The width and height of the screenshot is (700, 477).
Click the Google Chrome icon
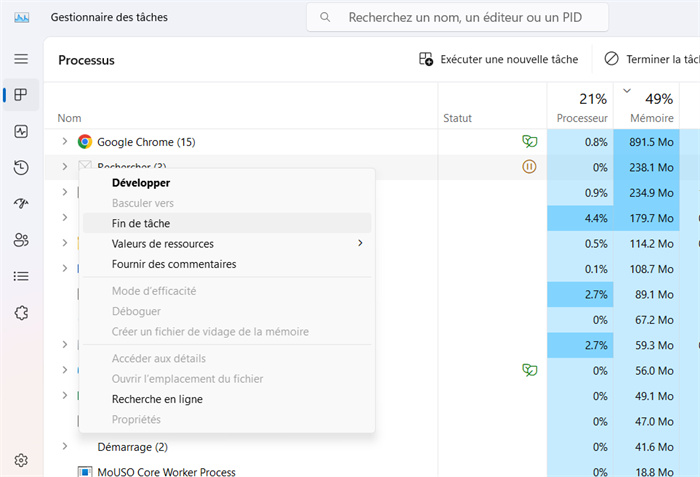pyautogui.click(x=85, y=142)
